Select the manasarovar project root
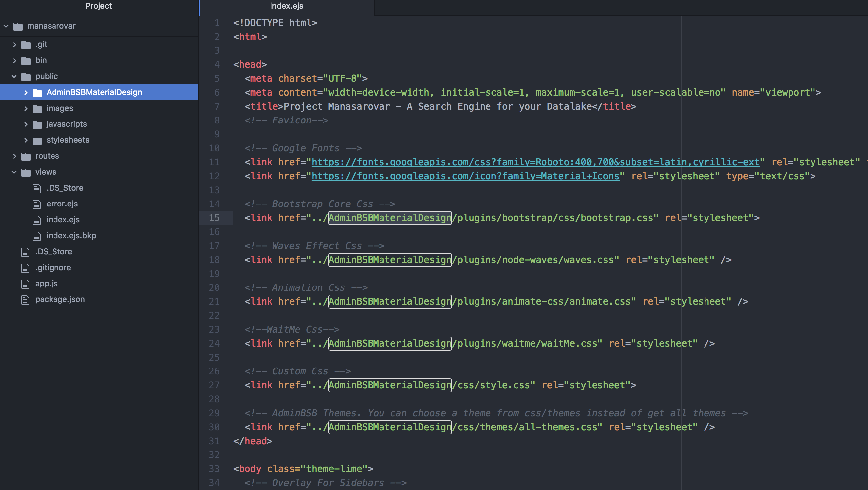The height and width of the screenshot is (490, 868). click(x=51, y=26)
